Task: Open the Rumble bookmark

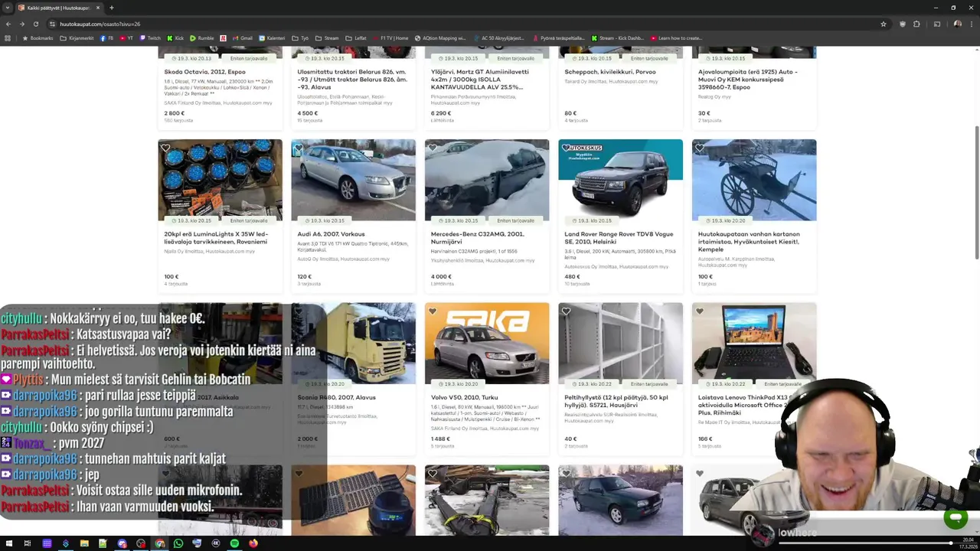Action: click(202, 37)
